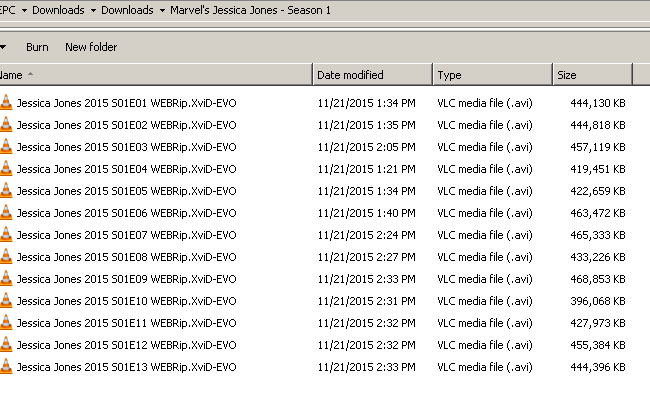
Task: Click date 11/21/2015 2:27 PM
Action: [366, 257]
